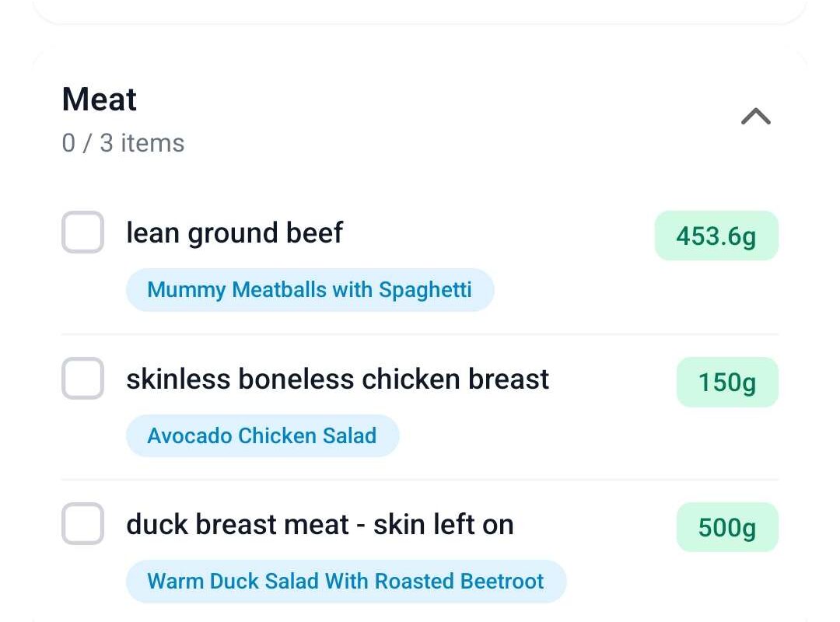This screenshot has width=840, height=622.
Task: Select the skinless boneless chicken breast name
Action: [338, 379]
